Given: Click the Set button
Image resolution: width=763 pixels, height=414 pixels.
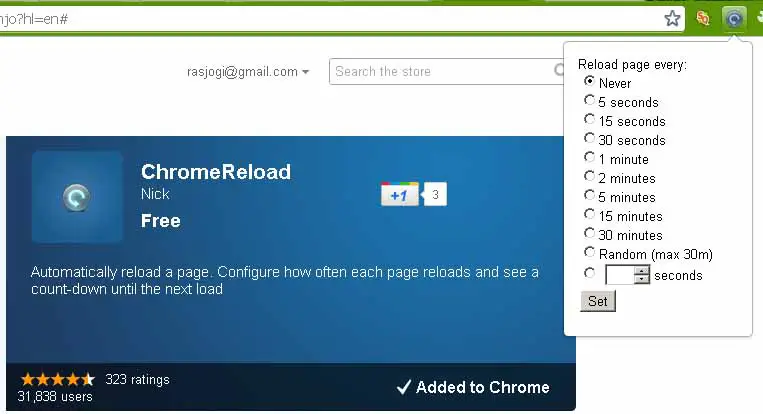Looking at the screenshot, I should (598, 301).
